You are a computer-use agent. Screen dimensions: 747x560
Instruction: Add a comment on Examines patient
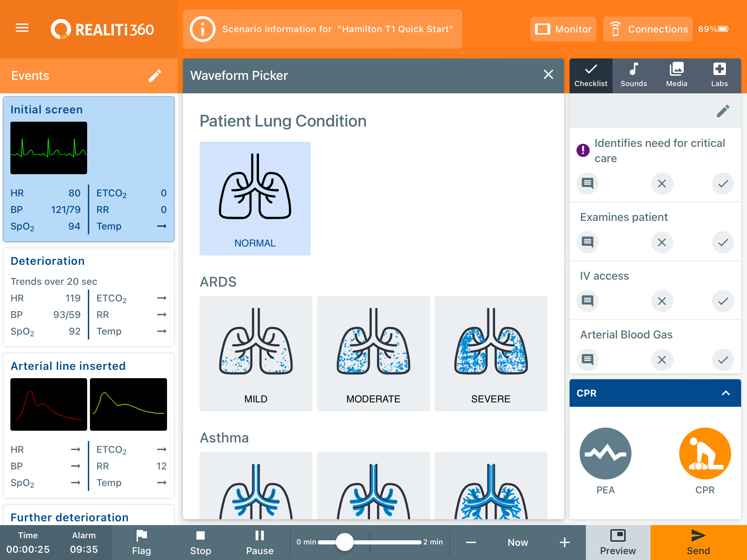pyautogui.click(x=587, y=242)
